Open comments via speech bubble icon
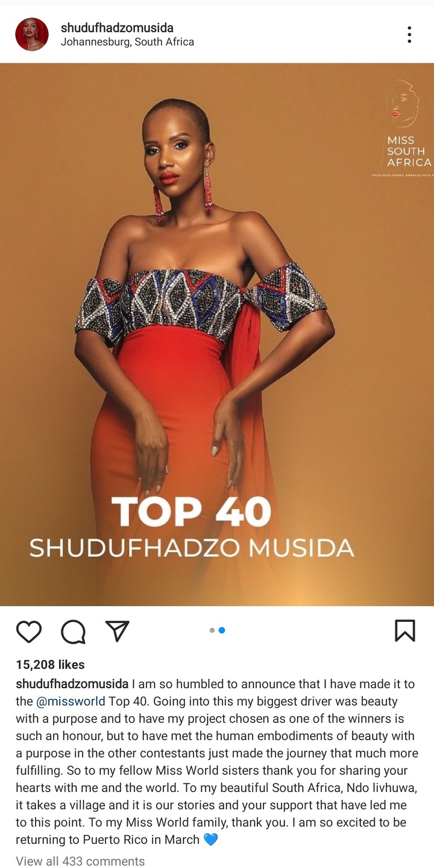This screenshot has width=434, height=868. [x=73, y=632]
